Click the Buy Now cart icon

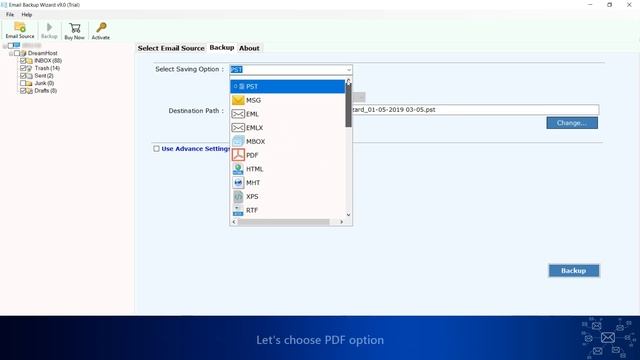pyautogui.click(x=75, y=28)
